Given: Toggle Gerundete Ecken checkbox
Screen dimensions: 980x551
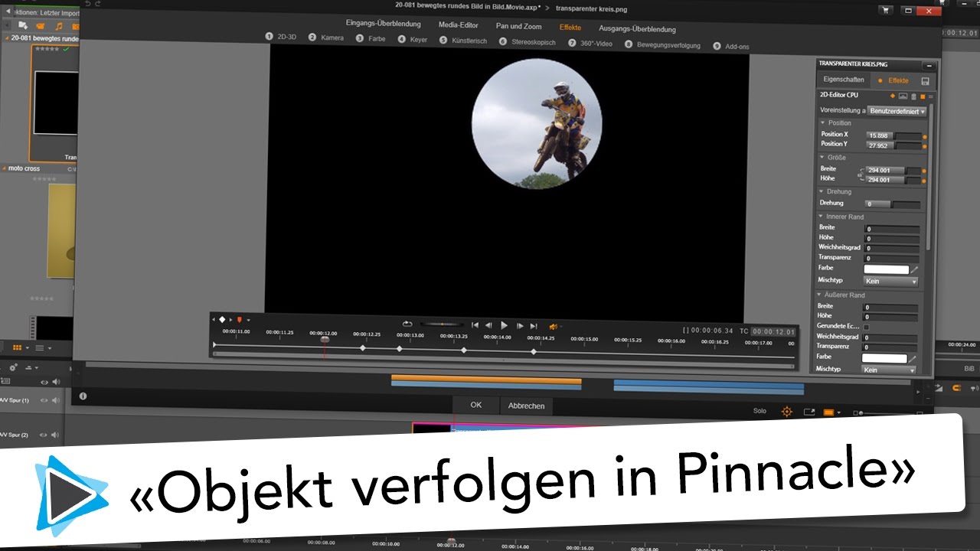Looking at the screenshot, I should 867,327.
